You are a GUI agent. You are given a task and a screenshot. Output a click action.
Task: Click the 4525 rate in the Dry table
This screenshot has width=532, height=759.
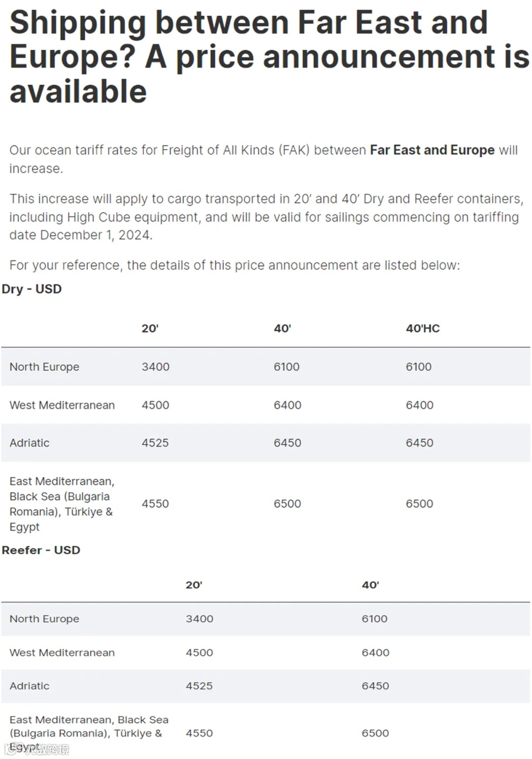155,443
